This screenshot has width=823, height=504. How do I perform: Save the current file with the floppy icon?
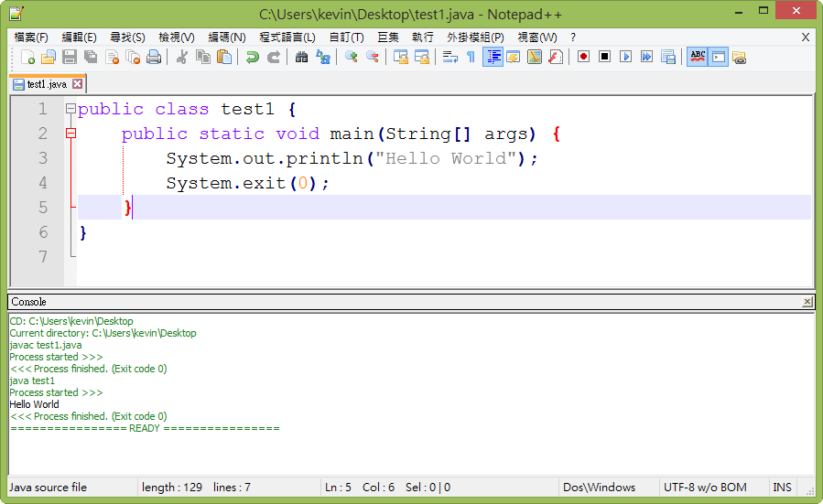click(x=70, y=57)
